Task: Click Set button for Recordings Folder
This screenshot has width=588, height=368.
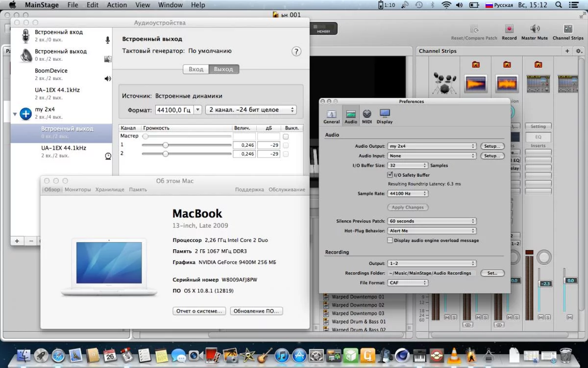Action: pyautogui.click(x=492, y=273)
